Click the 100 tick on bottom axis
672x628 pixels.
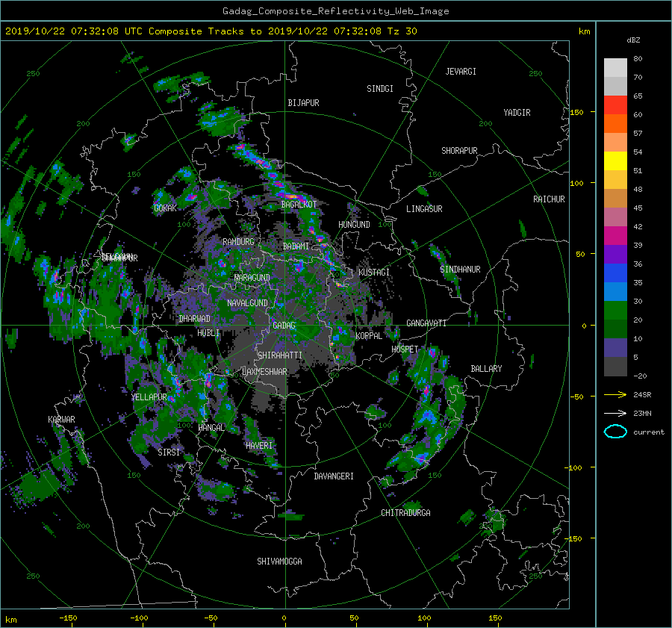[424, 618]
